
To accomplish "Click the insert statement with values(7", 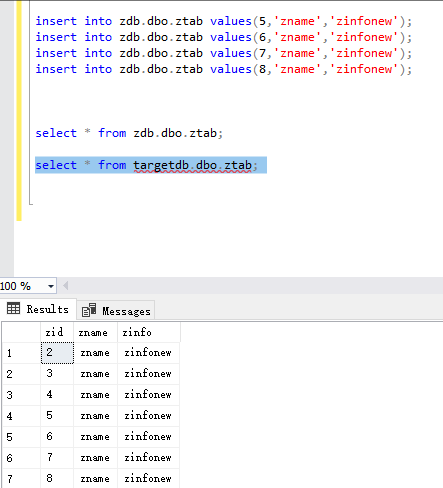I will [x=224, y=53].
